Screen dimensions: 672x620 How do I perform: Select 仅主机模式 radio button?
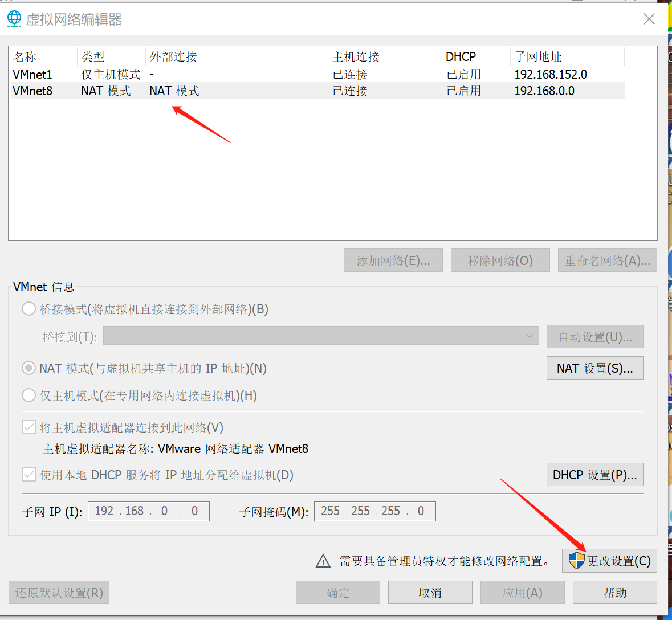28,395
